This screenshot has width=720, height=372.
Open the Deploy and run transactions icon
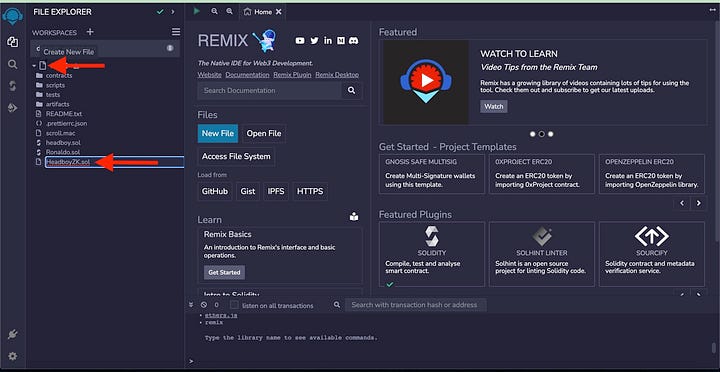(13, 108)
